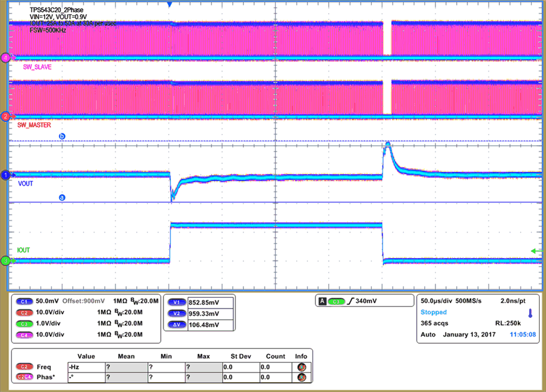Click the blue C1 channel badge showing 50.0mV
Screen dimensions: 546x392
pos(23,302)
